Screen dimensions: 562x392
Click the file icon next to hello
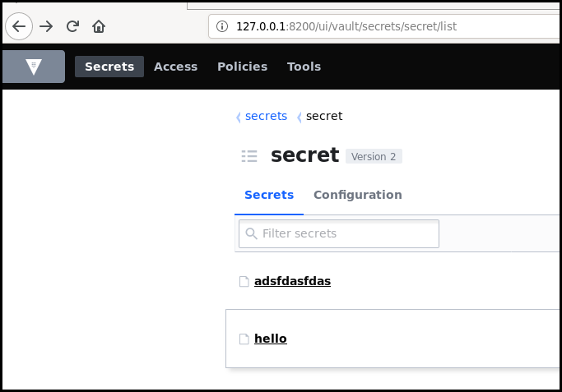click(244, 339)
